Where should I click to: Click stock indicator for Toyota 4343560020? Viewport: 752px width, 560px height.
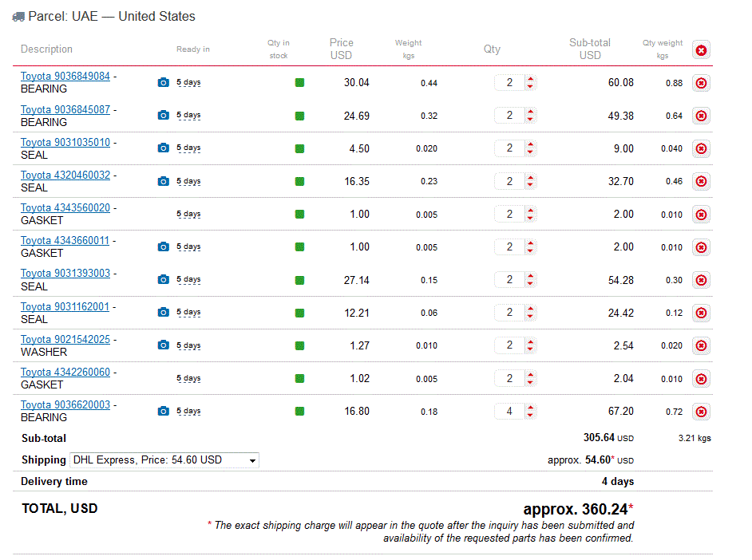pos(299,214)
